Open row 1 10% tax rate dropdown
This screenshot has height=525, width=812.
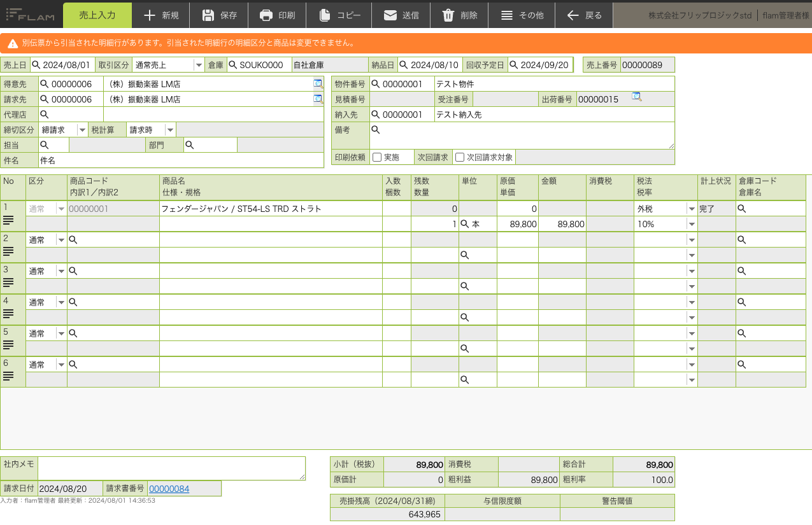click(691, 224)
